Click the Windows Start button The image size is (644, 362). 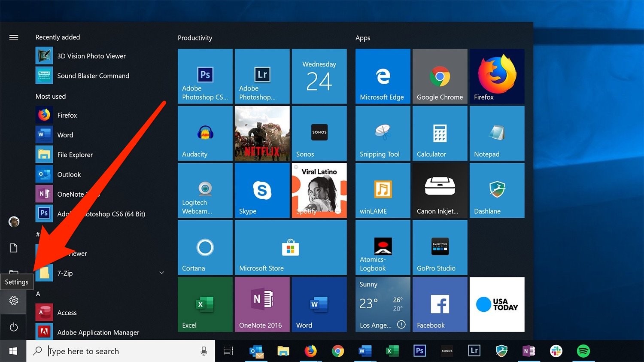[x=13, y=351]
